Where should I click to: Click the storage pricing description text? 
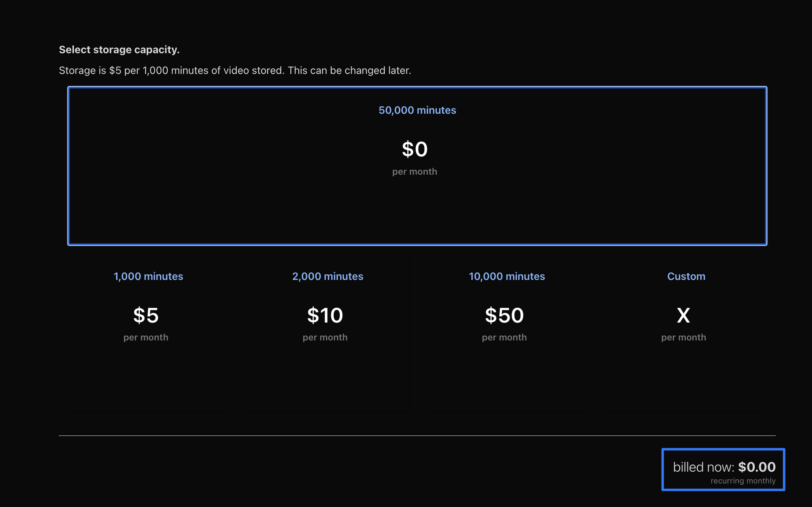(x=235, y=70)
